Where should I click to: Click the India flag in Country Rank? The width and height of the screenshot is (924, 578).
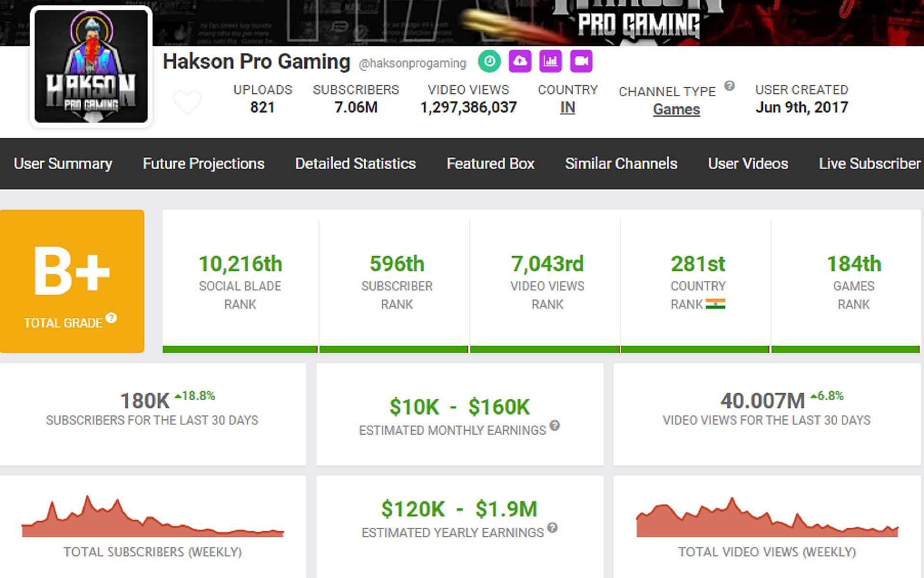pos(716,304)
